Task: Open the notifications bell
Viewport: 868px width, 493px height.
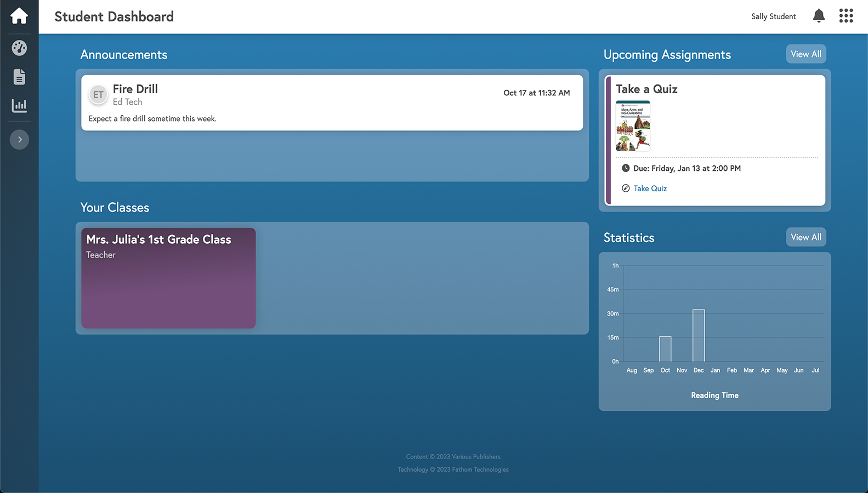Action: 819,16
